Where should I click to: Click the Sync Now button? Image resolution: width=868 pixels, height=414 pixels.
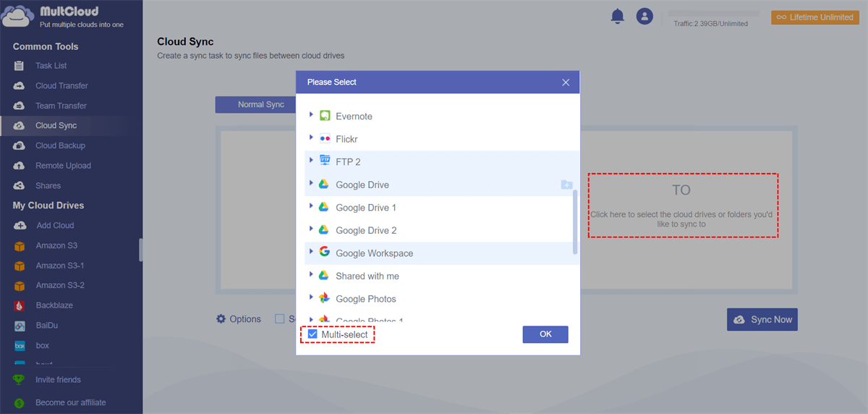click(x=762, y=319)
